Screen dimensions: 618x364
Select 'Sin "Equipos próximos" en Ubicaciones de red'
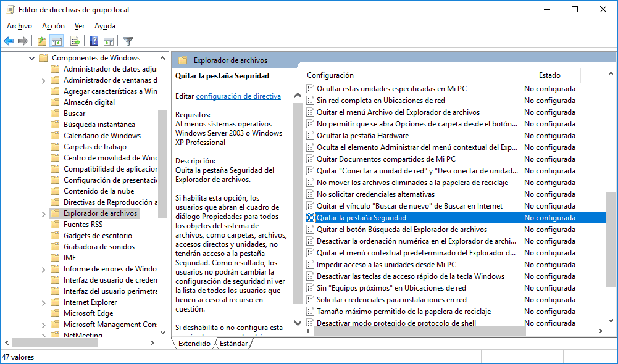coord(391,288)
